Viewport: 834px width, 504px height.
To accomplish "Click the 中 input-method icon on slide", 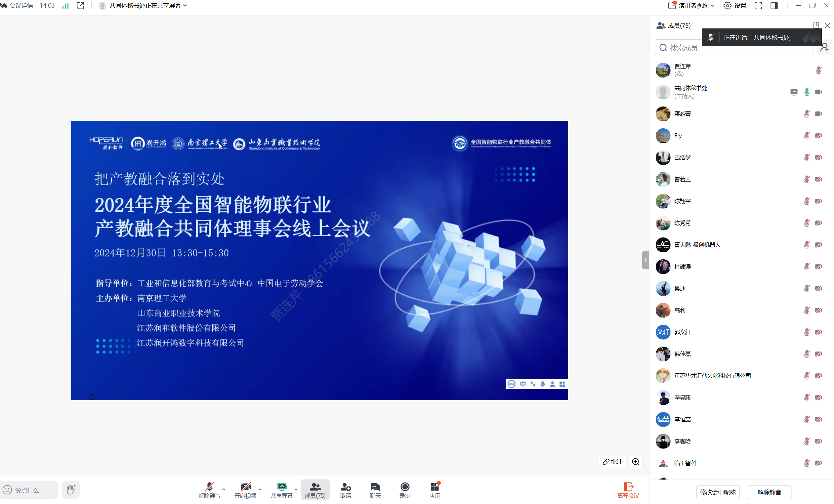I will point(523,384).
